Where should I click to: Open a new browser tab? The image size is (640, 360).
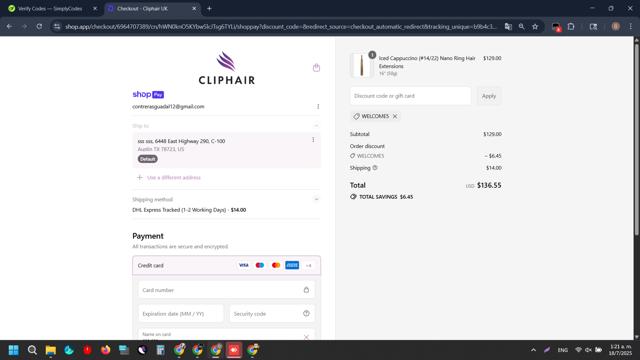click(209, 9)
